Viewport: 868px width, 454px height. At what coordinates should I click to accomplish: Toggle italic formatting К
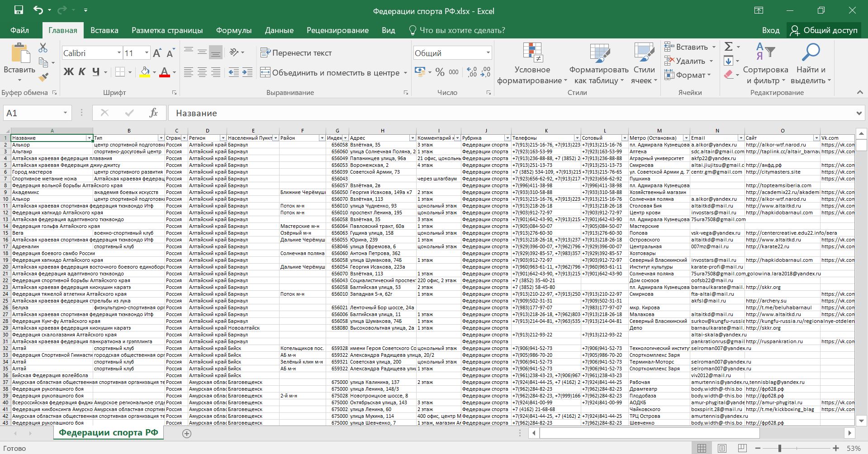tap(82, 72)
